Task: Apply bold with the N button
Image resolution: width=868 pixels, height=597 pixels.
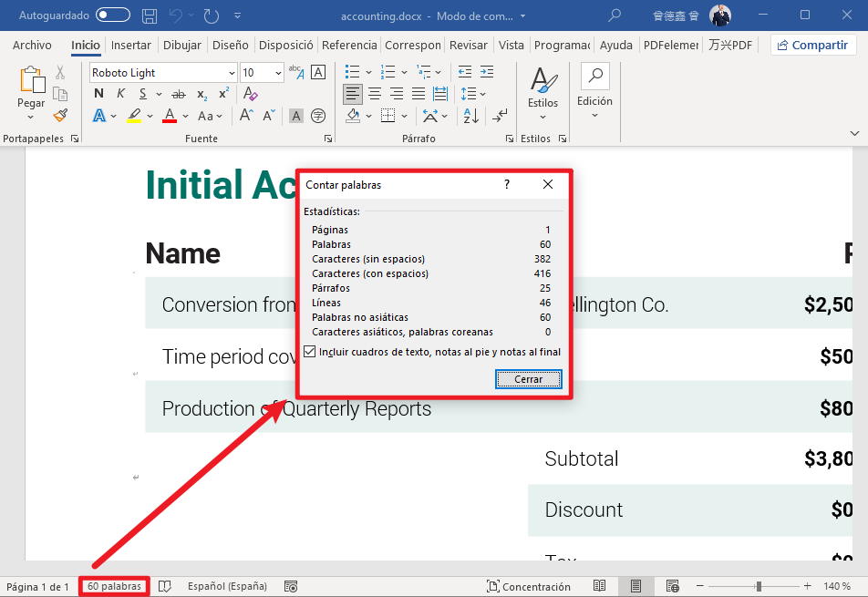Action: 98,94
